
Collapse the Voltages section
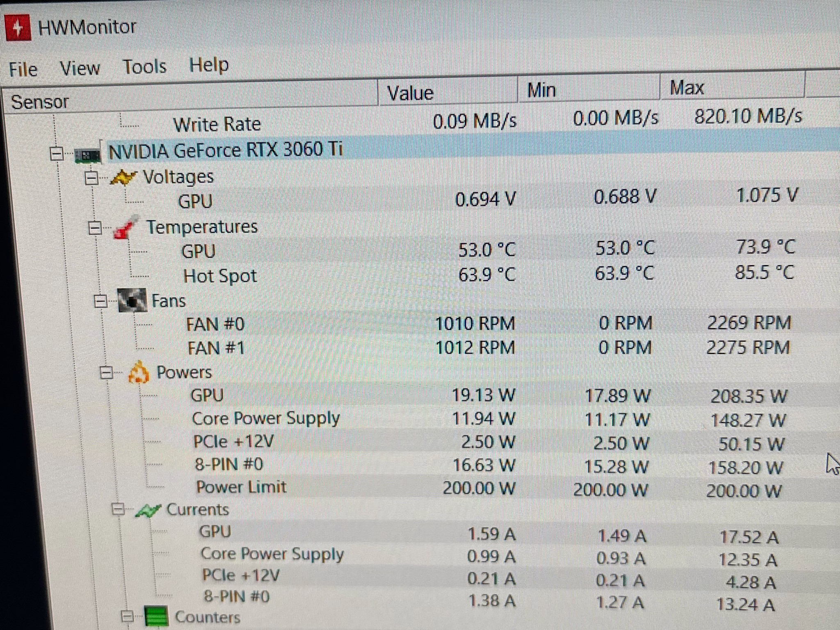click(91, 178)
